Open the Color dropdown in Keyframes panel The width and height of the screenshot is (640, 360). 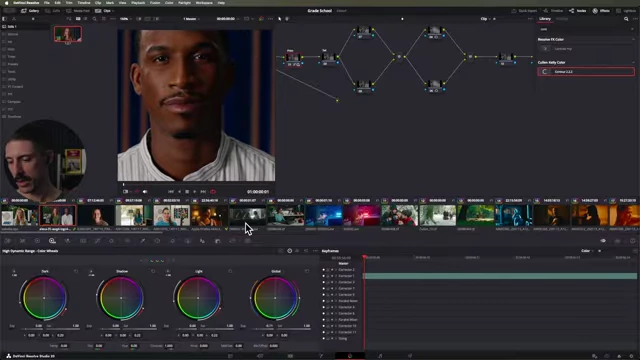587,251
